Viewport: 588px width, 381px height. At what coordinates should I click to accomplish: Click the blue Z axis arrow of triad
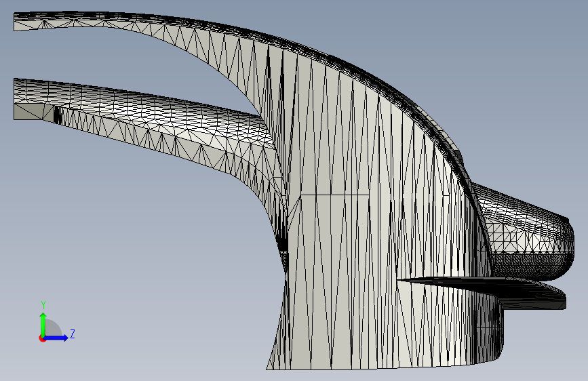point(56,338)
